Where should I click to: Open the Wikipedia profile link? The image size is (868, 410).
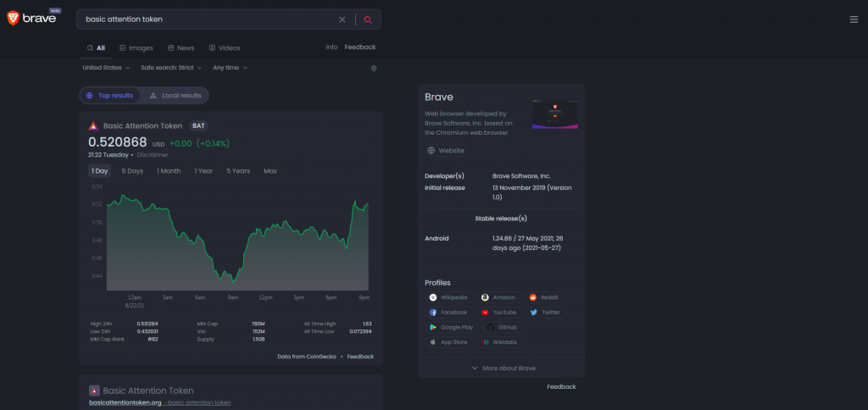click(x=448, y=298)
